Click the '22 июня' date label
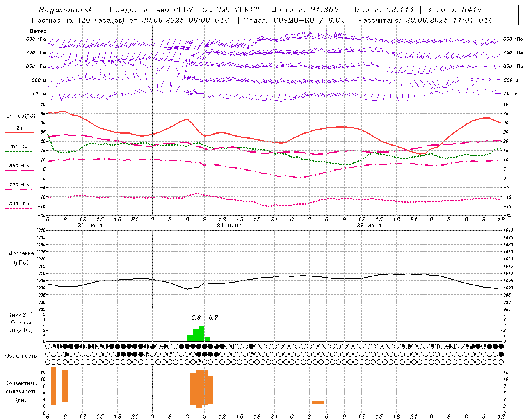Viewport: 525px width, 420px height. 369,226
